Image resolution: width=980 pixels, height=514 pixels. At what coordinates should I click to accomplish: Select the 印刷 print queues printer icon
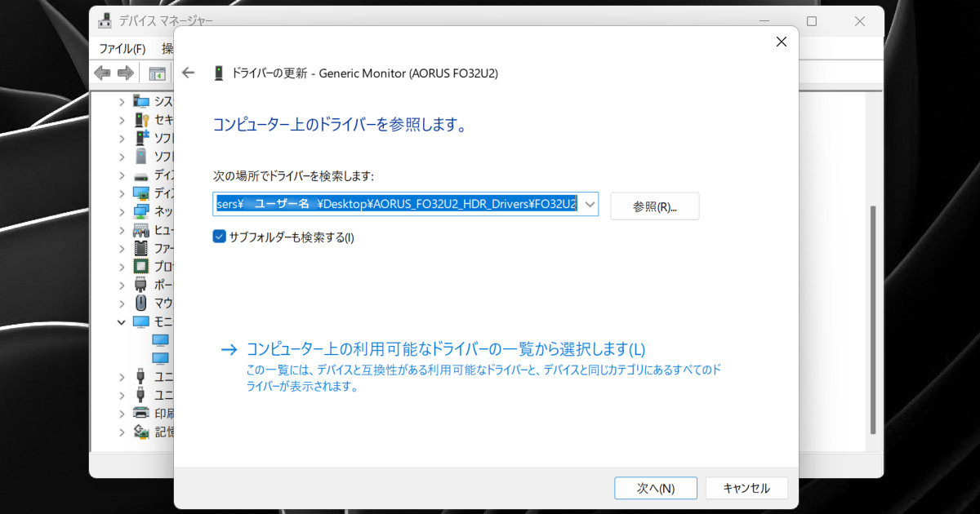tap(141, 413)
